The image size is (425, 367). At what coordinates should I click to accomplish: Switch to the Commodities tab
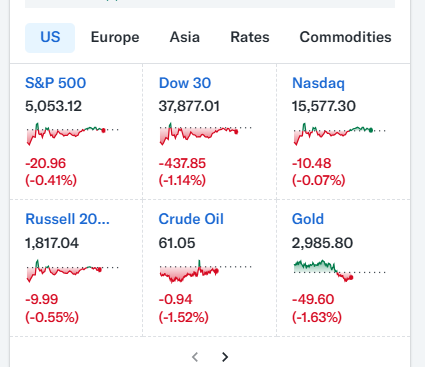point(345,38)
